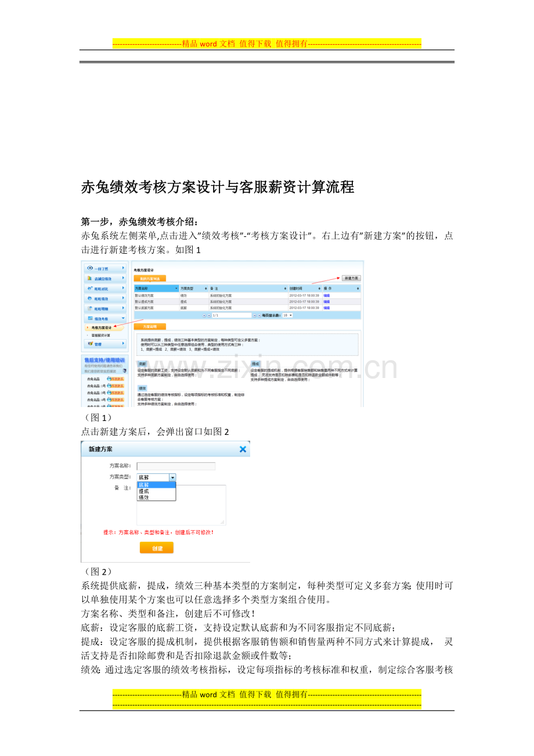The image size is (534, 756).
Task: Expand 旺旺绩效 sidebar menu
Action: coord(104,298)
